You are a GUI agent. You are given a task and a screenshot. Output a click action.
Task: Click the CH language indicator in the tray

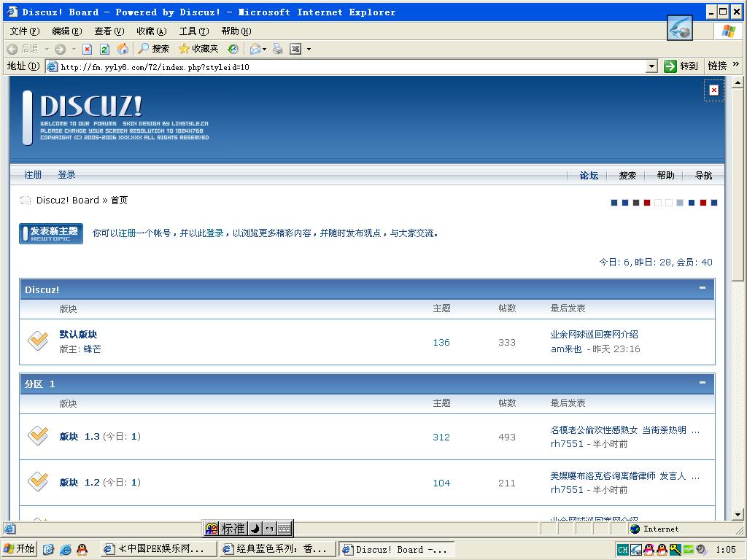(x=622, y=550)
